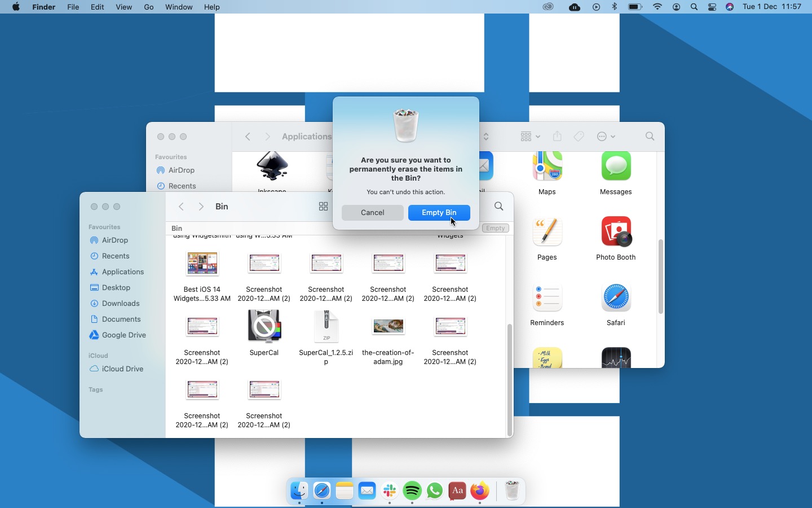Open the view switcher arrows in Applications toolbar
Screen dimensions: 812x508
pyautogui.click(x=486, y=137)
